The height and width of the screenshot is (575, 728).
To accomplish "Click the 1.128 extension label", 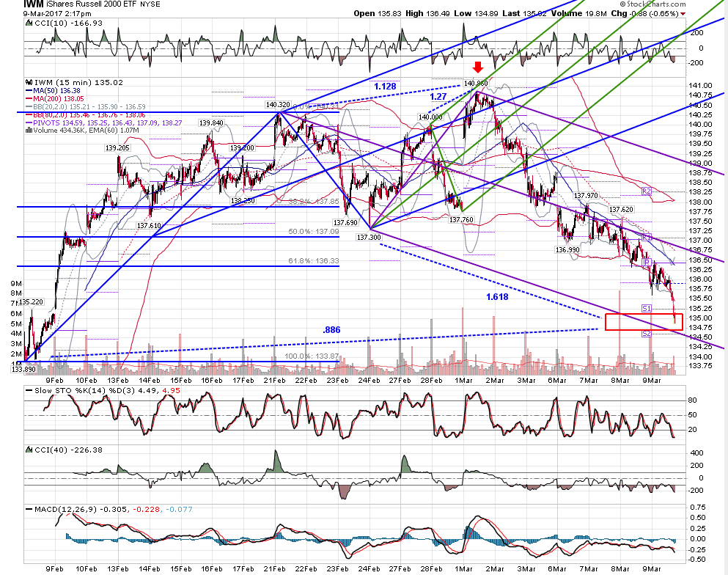I will tap(386, 87).
